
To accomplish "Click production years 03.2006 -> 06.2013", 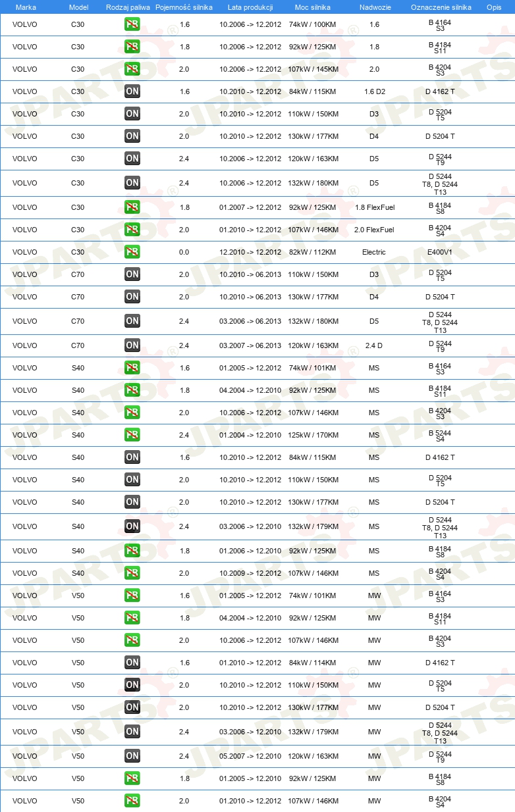I will click(250, 321).
